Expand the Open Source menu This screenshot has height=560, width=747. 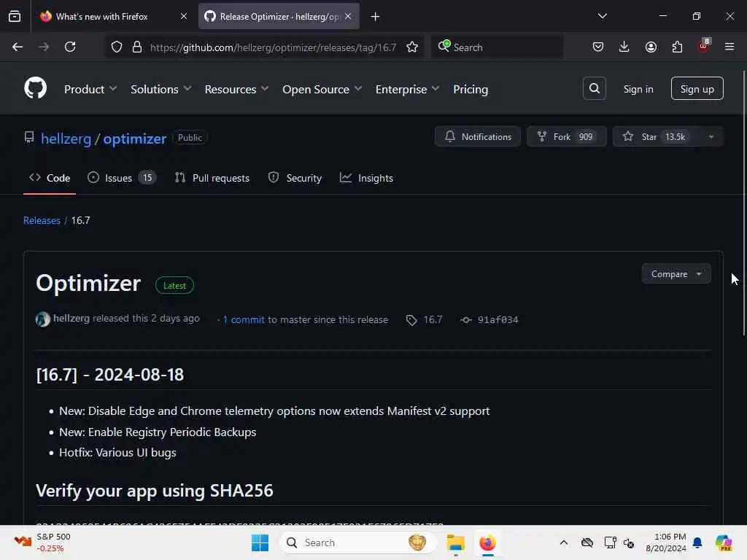click(322, 89)
